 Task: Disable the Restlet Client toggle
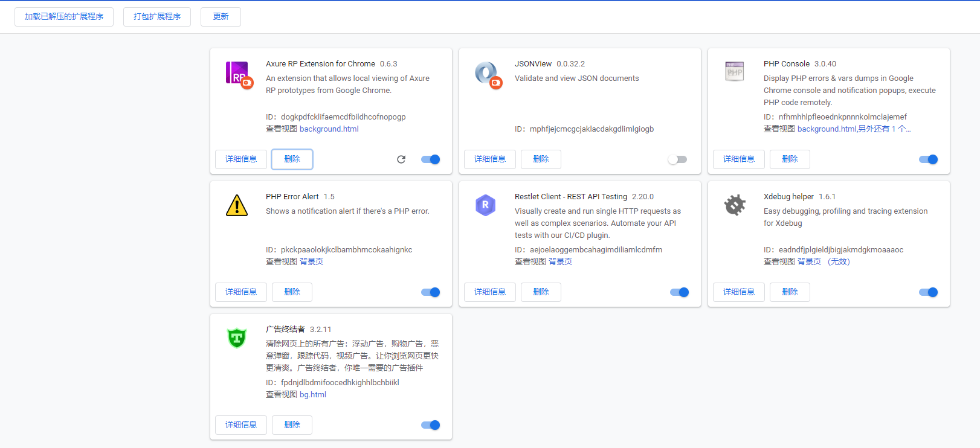tap(680, 292)
